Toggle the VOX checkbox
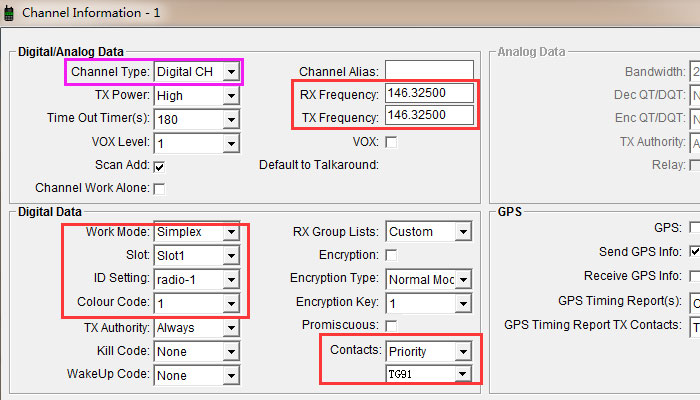 [x=391, y=143]
